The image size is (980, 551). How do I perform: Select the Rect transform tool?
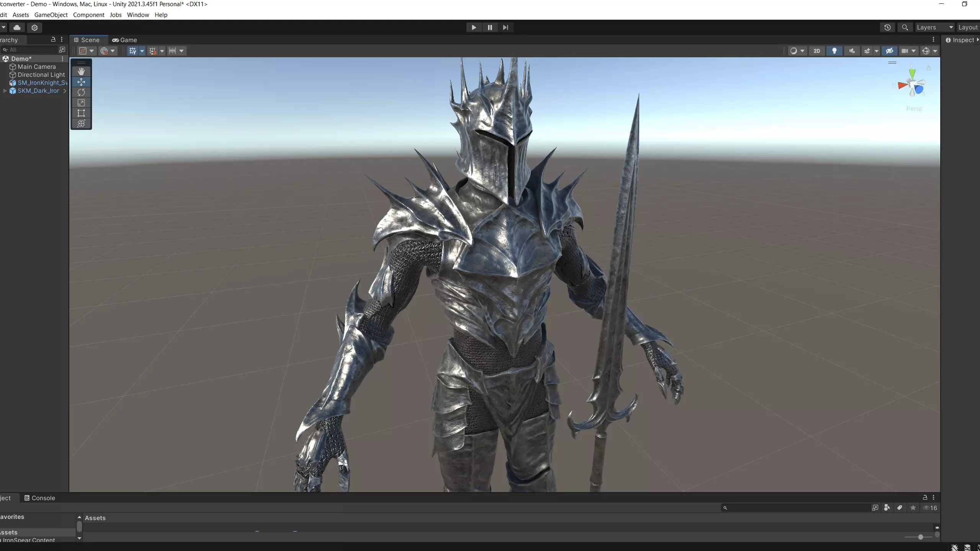coord(81,113)
